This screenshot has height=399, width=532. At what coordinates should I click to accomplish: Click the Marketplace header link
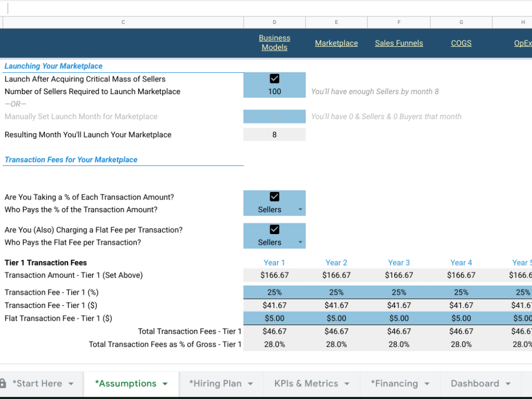[336, 43]
